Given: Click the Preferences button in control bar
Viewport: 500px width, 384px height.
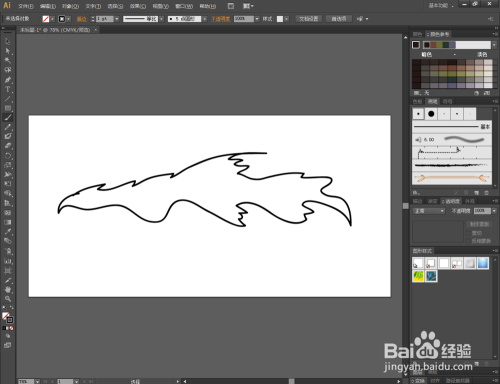Looking at the screenshot, I should [x=339, y=19].
